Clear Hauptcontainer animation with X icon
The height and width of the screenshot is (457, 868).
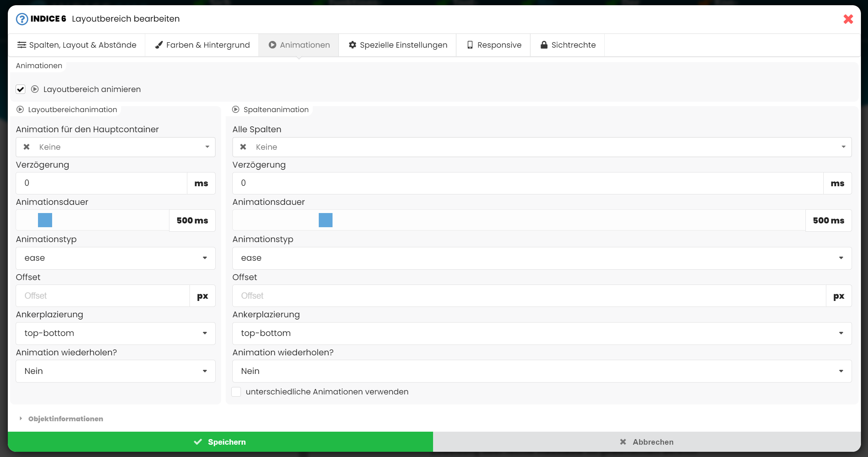pos(27,147)
